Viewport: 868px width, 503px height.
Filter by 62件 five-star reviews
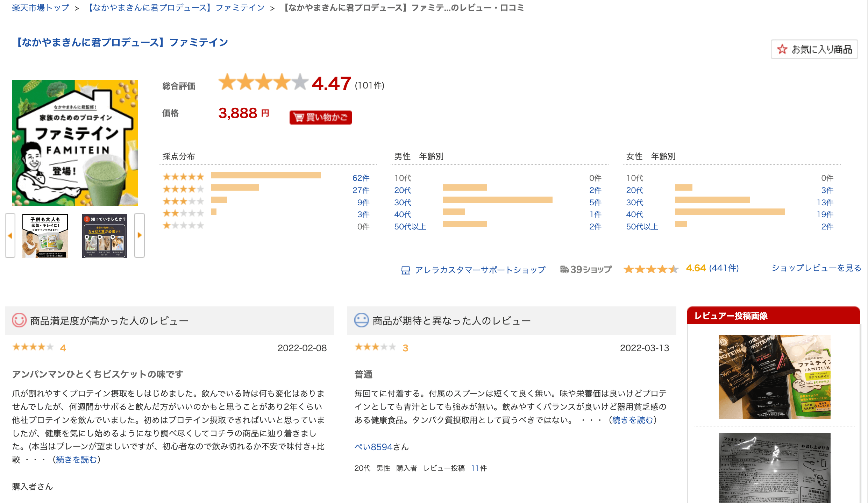pyautogui.click(x=361, y=178)
